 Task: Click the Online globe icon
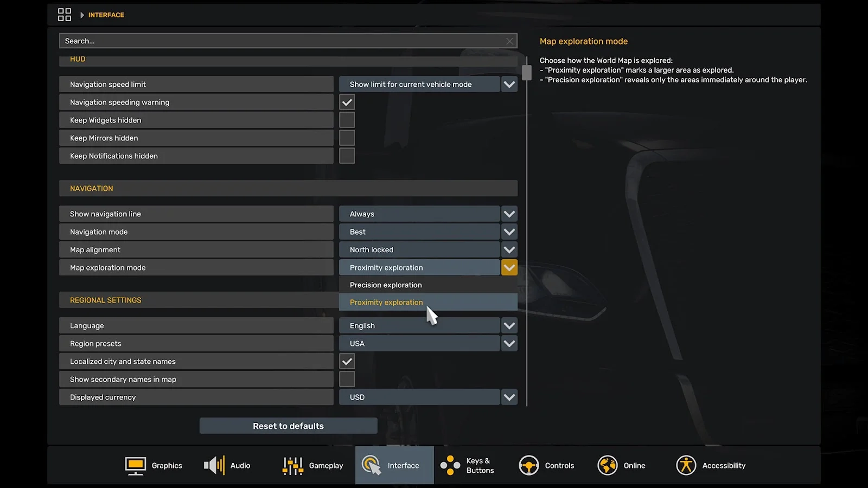pyautogui.click(x=608, y=465)
